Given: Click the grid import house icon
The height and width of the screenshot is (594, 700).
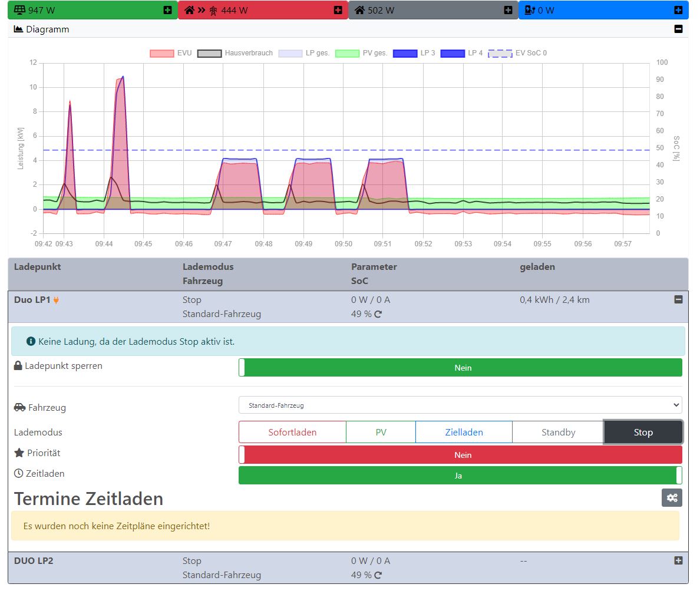Looking at the screenshot, I should coord(190,10).
